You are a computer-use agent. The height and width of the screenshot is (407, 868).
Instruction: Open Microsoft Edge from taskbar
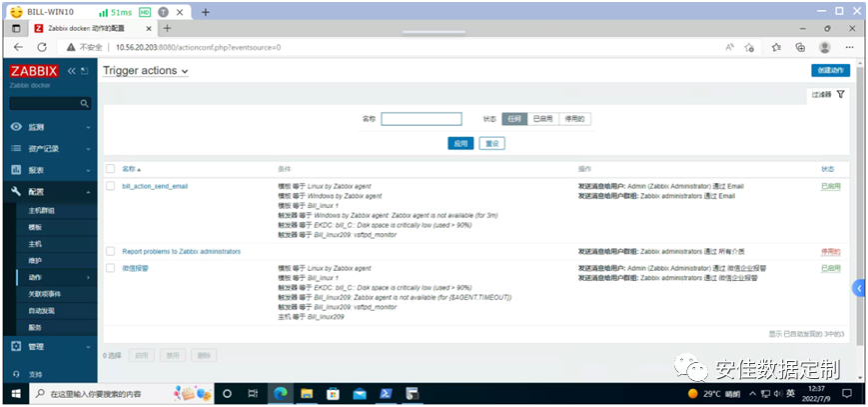(x=281, y=394)
